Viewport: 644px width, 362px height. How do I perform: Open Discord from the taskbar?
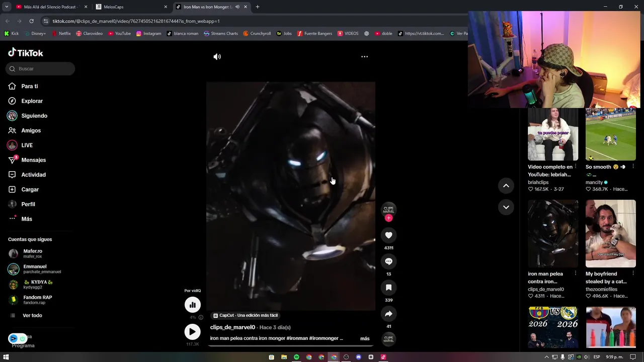(358, 357)
